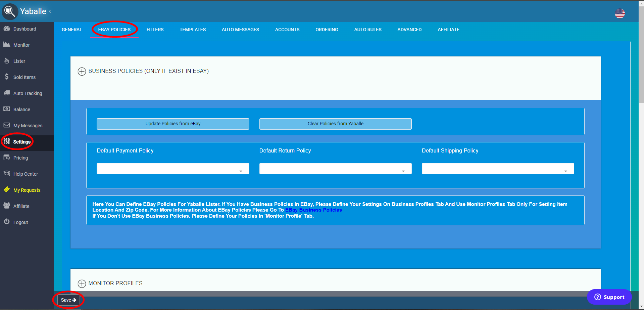
Task: Select the US flag language icon
Action: (x=620, y=13)
